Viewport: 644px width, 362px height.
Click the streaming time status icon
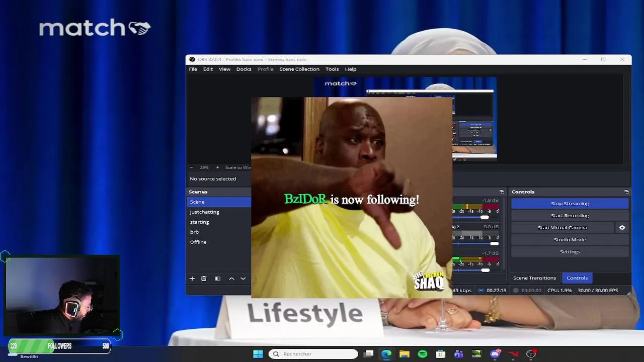coord(481,290)
